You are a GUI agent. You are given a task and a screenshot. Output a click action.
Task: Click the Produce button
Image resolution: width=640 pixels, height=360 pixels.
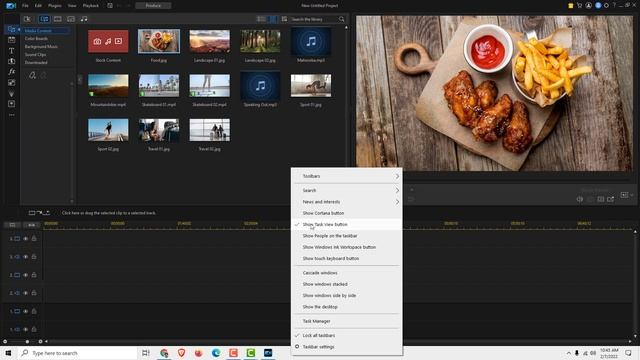coord(153,6)
